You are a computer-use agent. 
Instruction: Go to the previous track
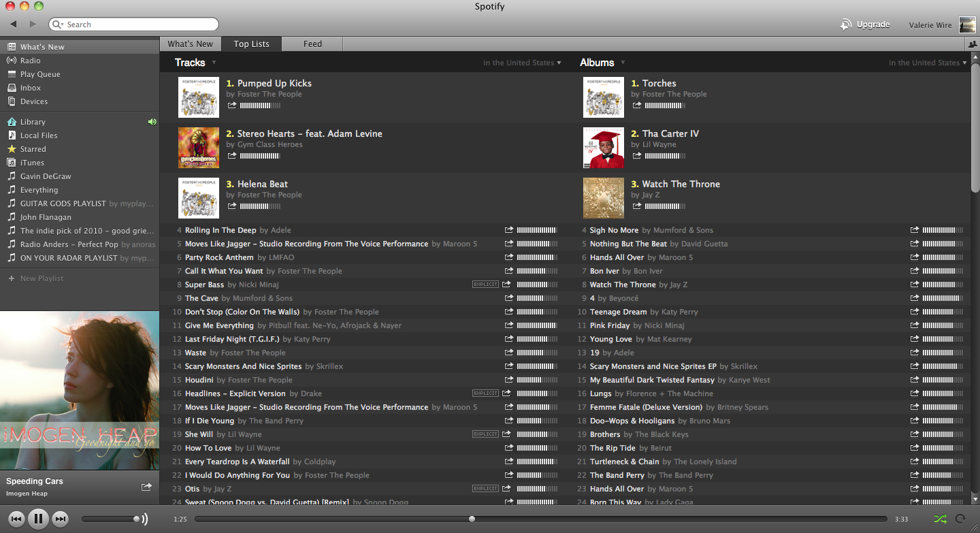tap(17, 519)
